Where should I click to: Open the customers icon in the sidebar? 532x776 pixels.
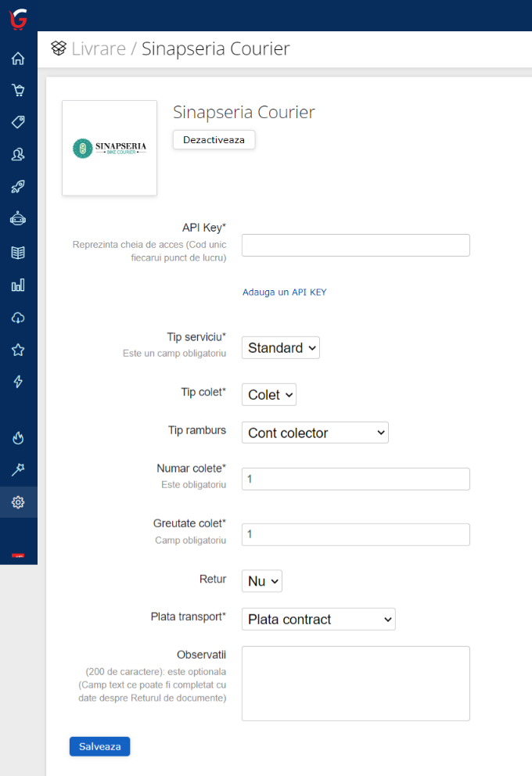click(18, 155)
